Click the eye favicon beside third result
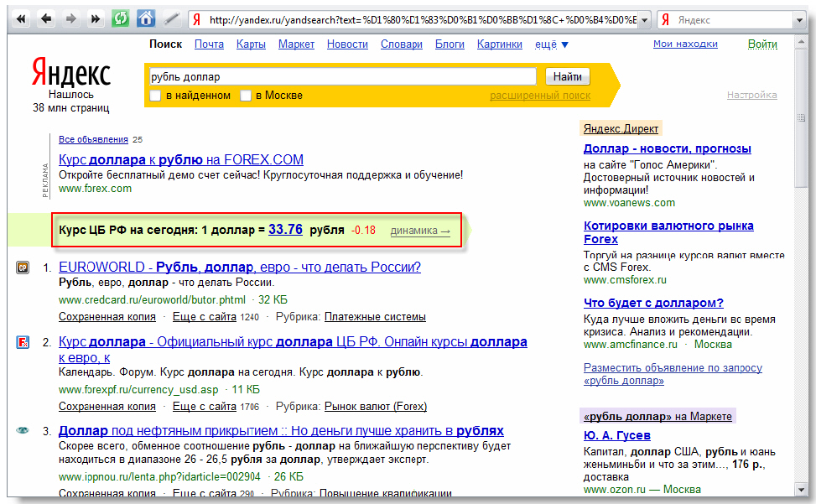 pyautogui.click(x=23, y=430)
